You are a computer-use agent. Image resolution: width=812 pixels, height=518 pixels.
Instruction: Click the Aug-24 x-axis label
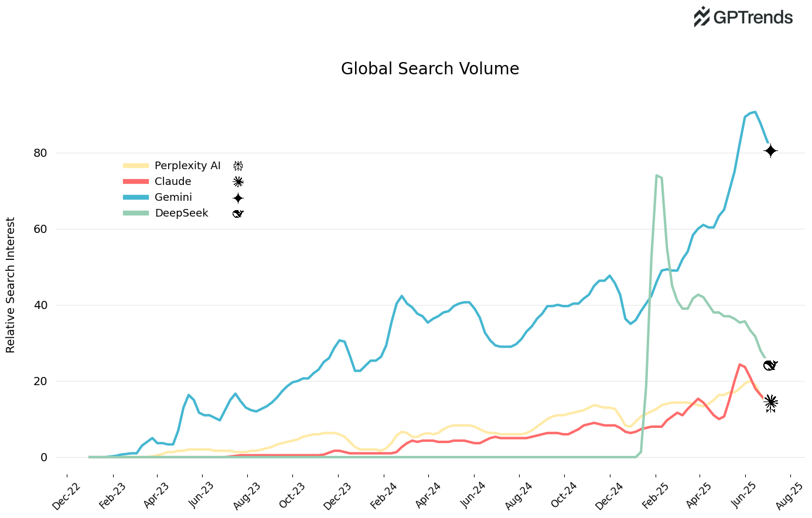(518, 496)
